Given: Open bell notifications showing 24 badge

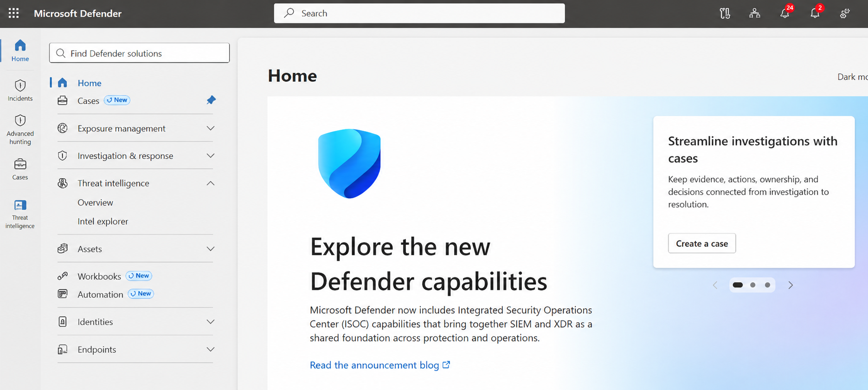Looking at the screenshot, I should (785, 13).
